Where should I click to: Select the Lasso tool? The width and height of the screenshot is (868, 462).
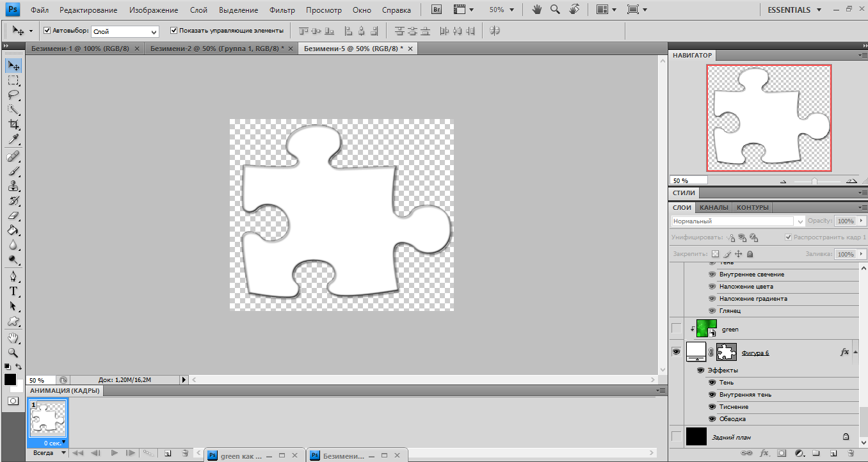pos(13,95)
